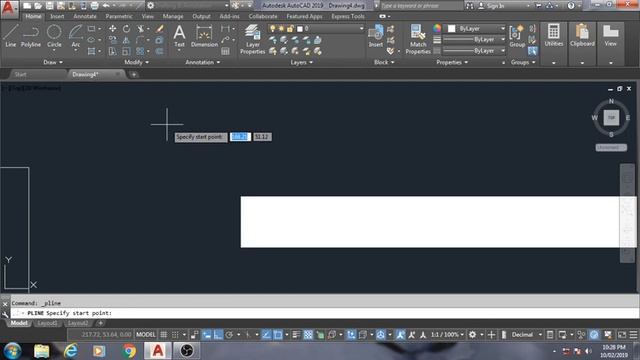Open the Insert ribbon tab

[x=57, y=16]
